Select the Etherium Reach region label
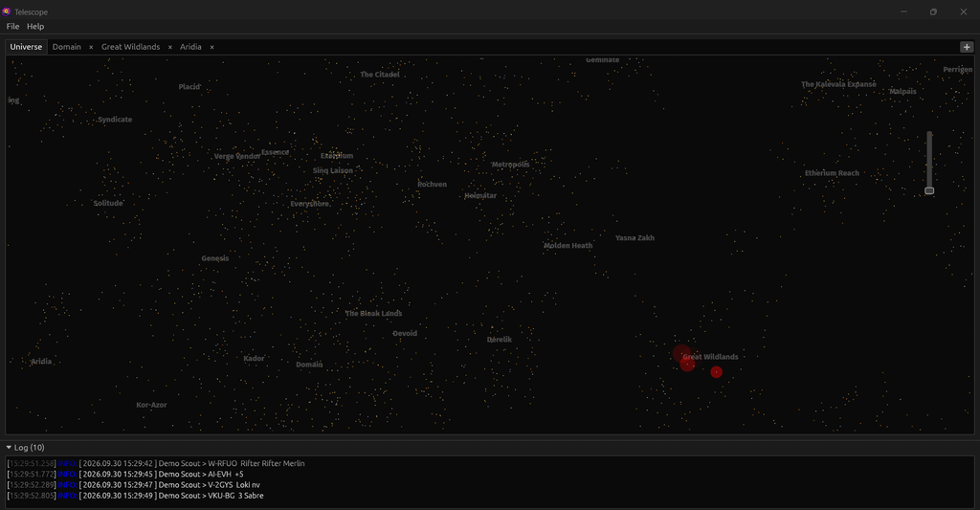Screen dimensions: 980x510 click(832, 173)
